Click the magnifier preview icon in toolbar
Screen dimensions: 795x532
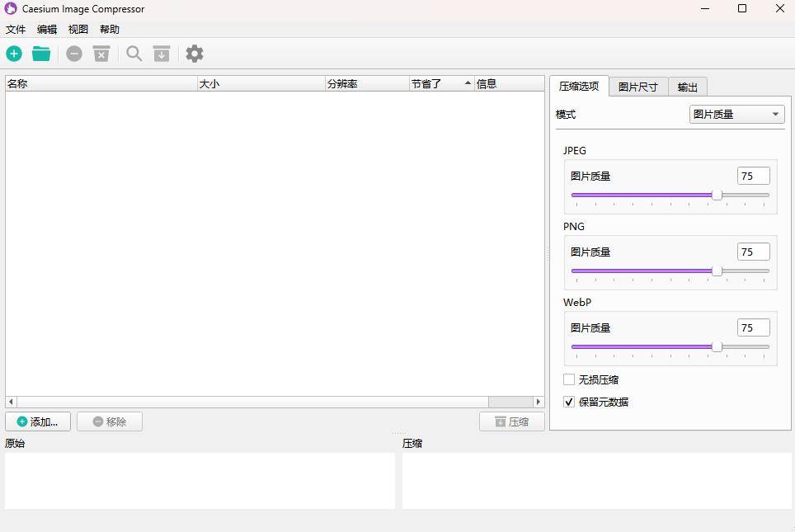(x=134, y=54)
